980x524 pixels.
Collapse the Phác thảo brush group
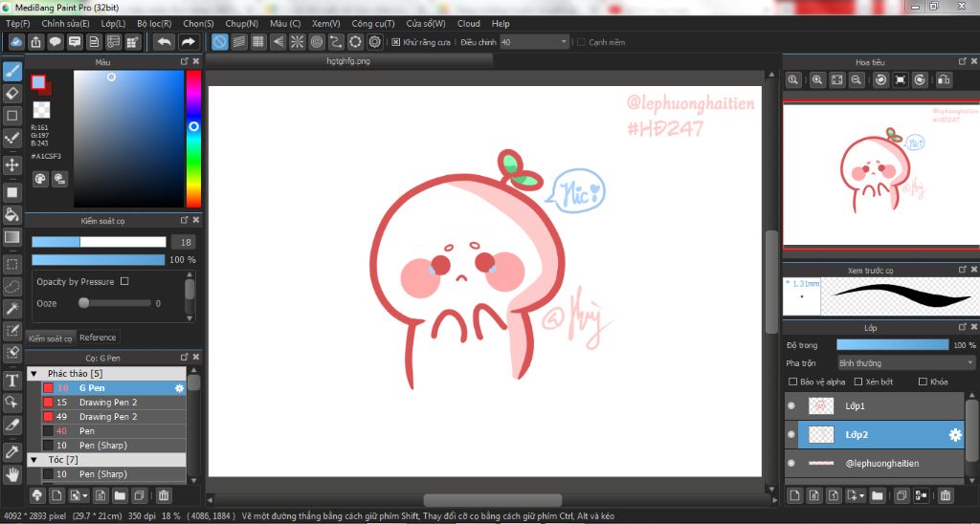33,373
